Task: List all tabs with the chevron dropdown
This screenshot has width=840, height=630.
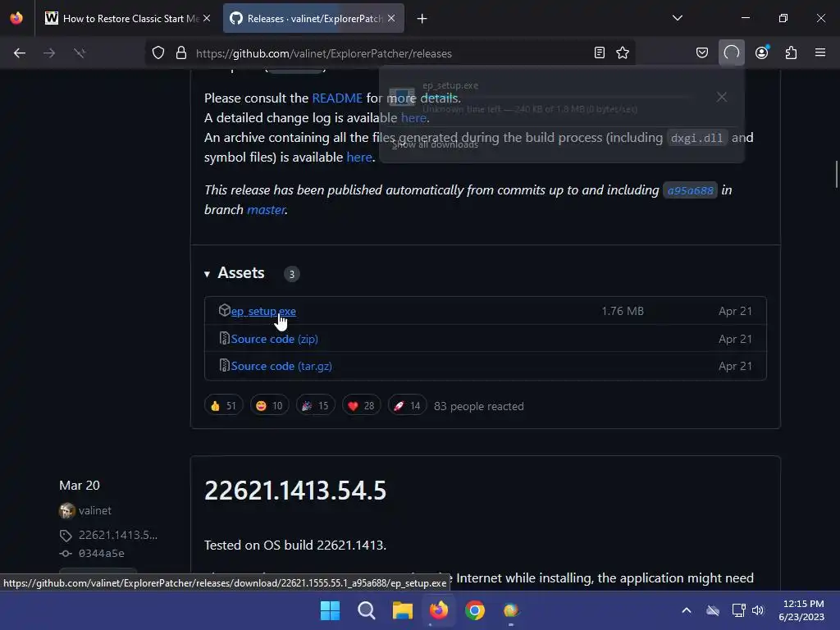Action: [677, 18]
